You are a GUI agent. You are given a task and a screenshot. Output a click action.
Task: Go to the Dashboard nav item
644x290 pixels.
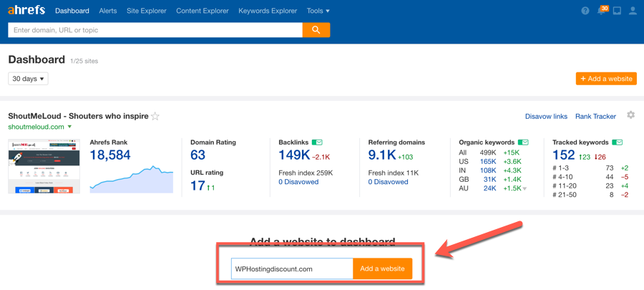click(72, 11)
